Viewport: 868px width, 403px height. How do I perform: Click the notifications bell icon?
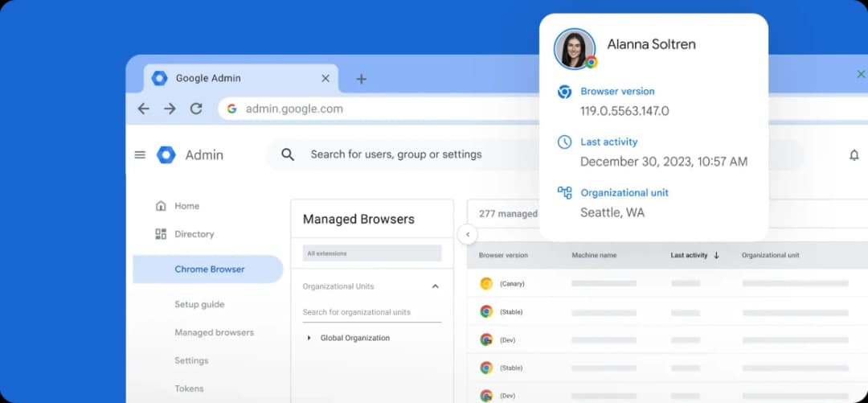coord(854,155)
